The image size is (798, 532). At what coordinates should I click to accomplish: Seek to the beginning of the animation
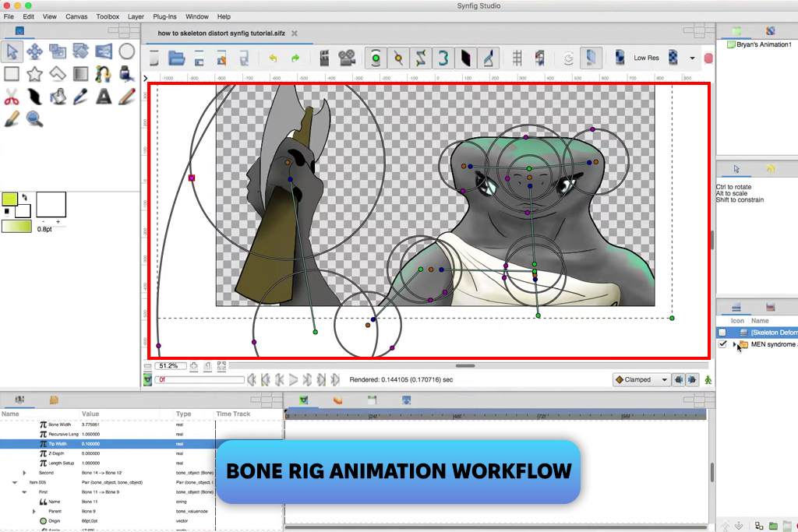[252, 379]
